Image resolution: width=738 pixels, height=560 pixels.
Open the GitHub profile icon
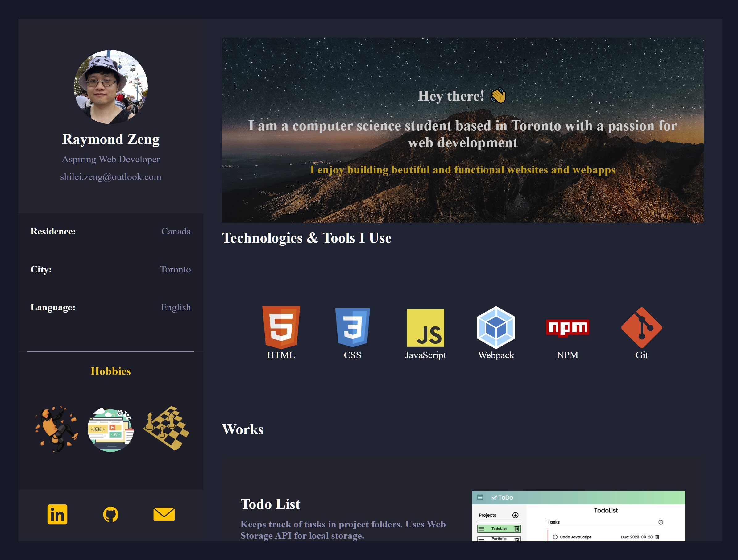[110, 514]
